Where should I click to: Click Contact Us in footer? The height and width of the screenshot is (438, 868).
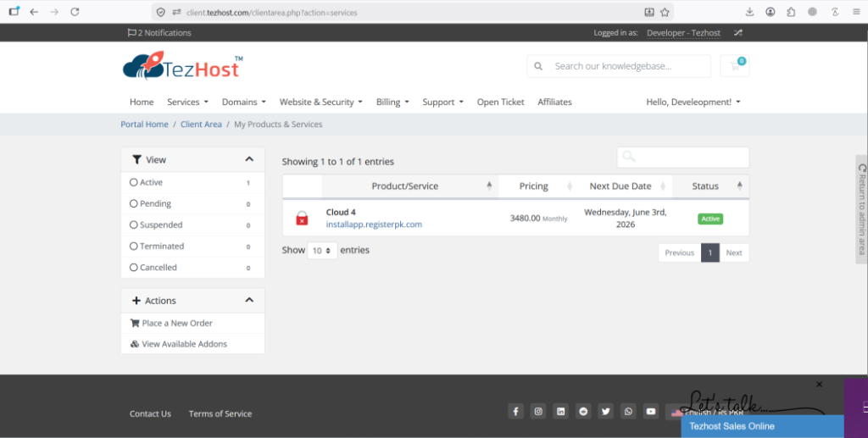pos(150,413)
